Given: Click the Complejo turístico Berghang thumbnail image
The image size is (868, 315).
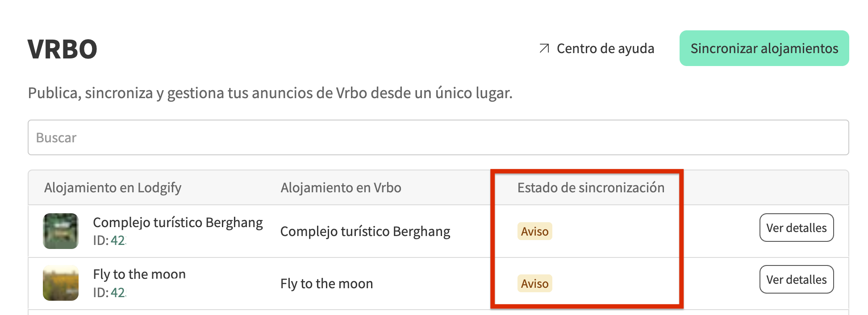Looking at the screenshot, I should pos(61,231).
